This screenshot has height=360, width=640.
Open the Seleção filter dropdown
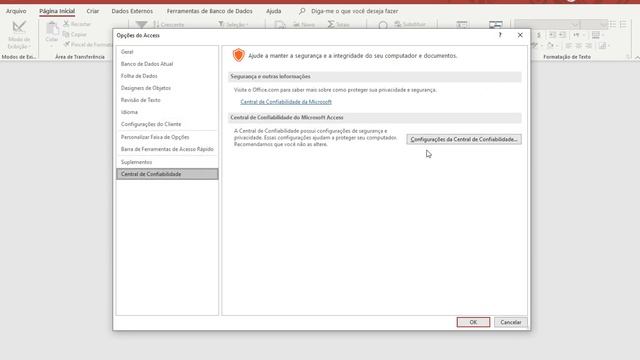[x=233, y=24]
